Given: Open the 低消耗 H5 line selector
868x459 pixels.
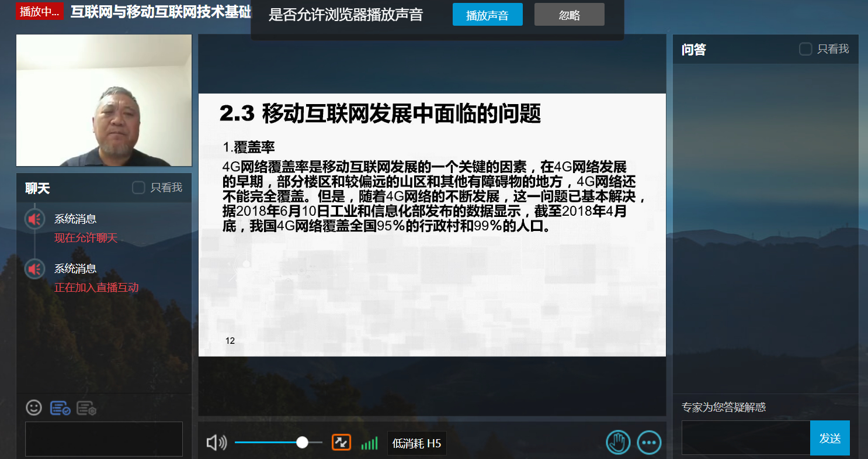Looking at the screenshot, I should [x=416, y=443].
